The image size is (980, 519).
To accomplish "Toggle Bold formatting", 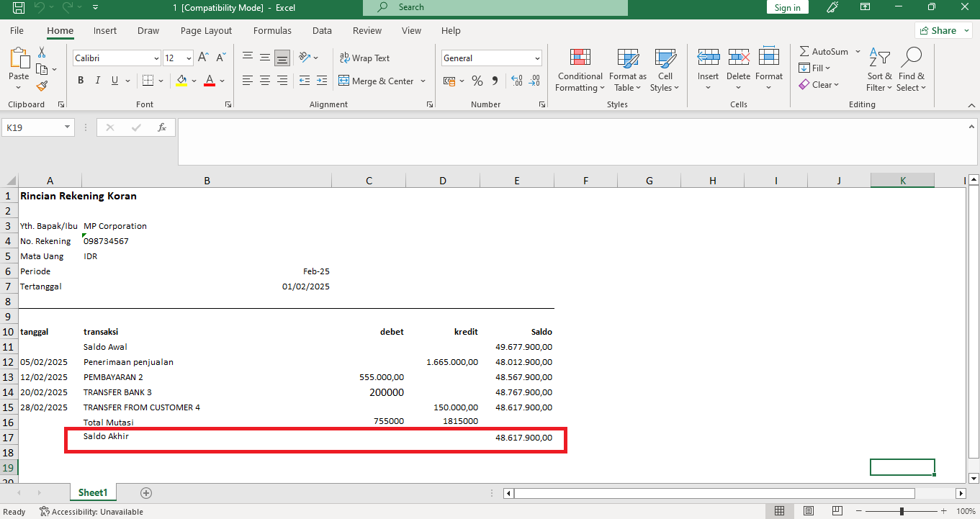I will [81, 81].
